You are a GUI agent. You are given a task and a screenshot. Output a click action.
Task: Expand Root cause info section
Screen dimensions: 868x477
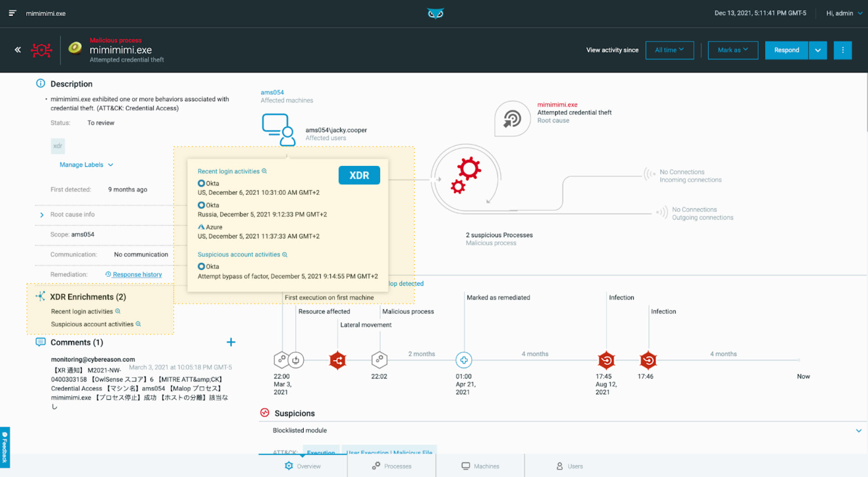point(42,215)
